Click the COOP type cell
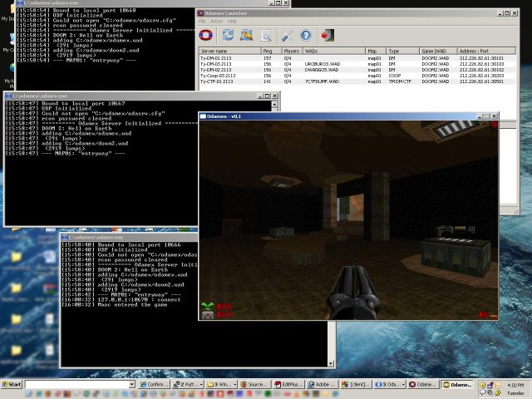 (395, 76)
